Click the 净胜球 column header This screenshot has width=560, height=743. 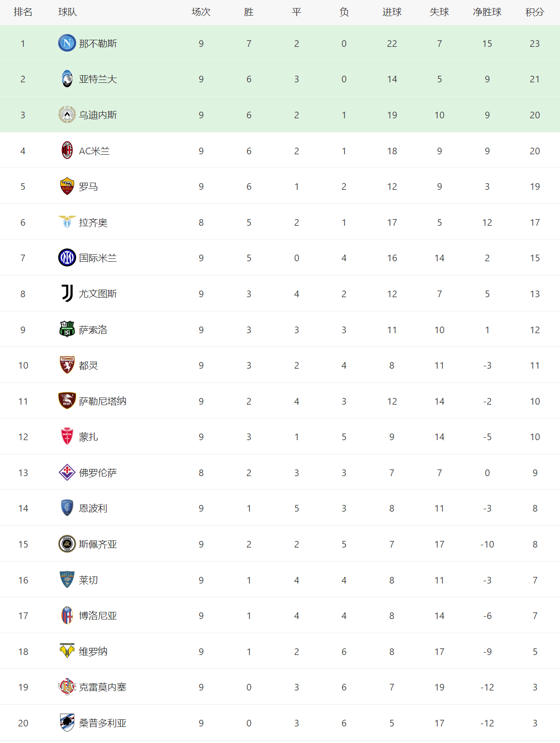pyautogui.click(x=487, y=12)
